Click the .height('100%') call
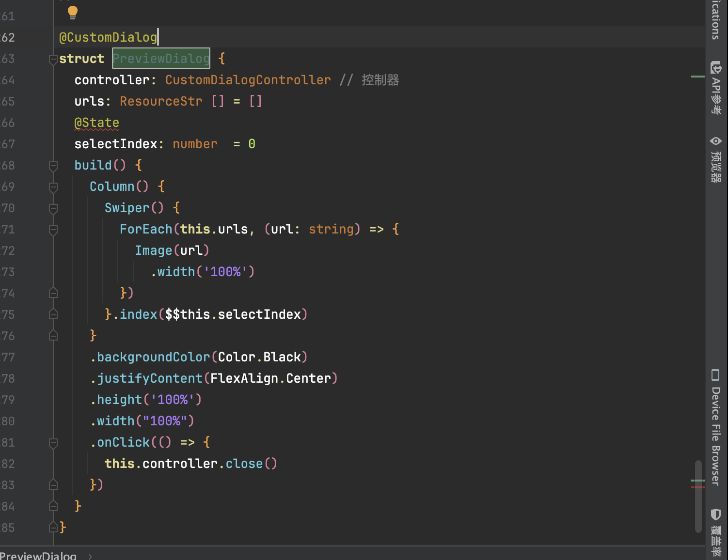 (146, 400)
